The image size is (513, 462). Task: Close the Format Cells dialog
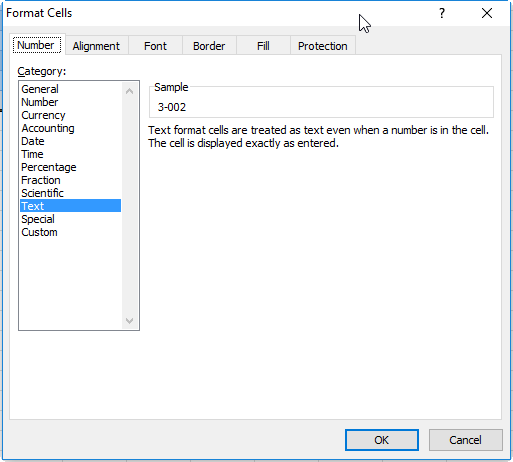pos(487,13)
